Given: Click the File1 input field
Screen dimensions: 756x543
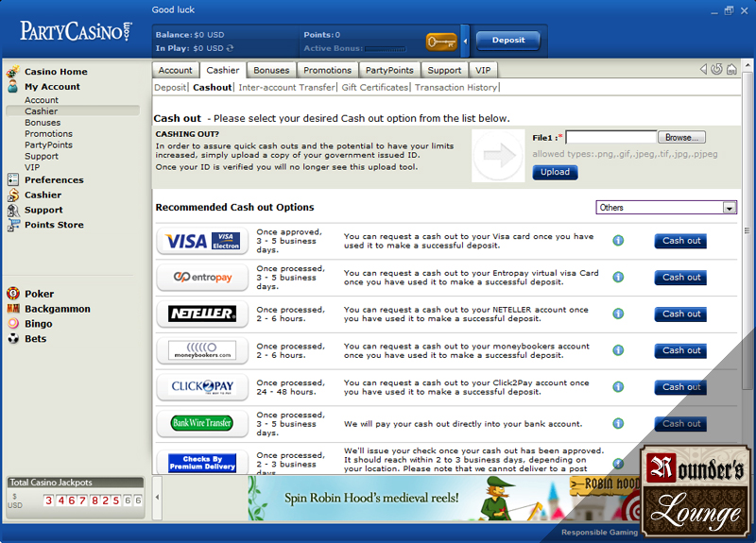Looking at the screenshot, I should point(611,137).
